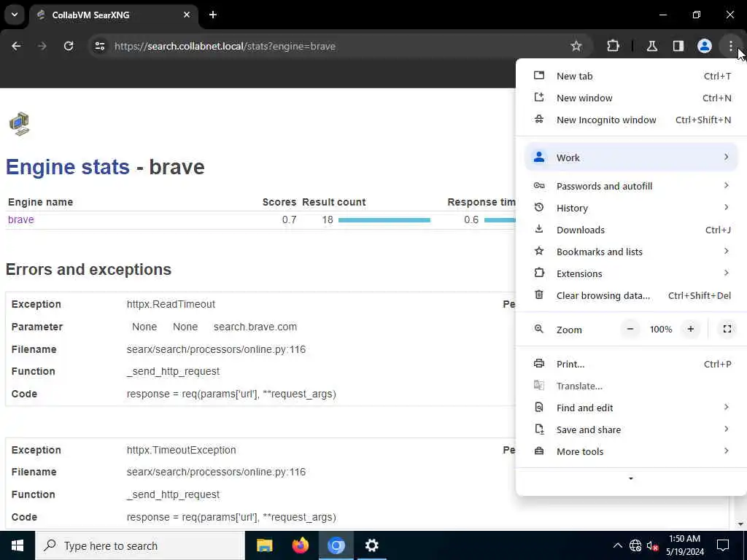Expand the Work profile submenu

tap(631, 157)
